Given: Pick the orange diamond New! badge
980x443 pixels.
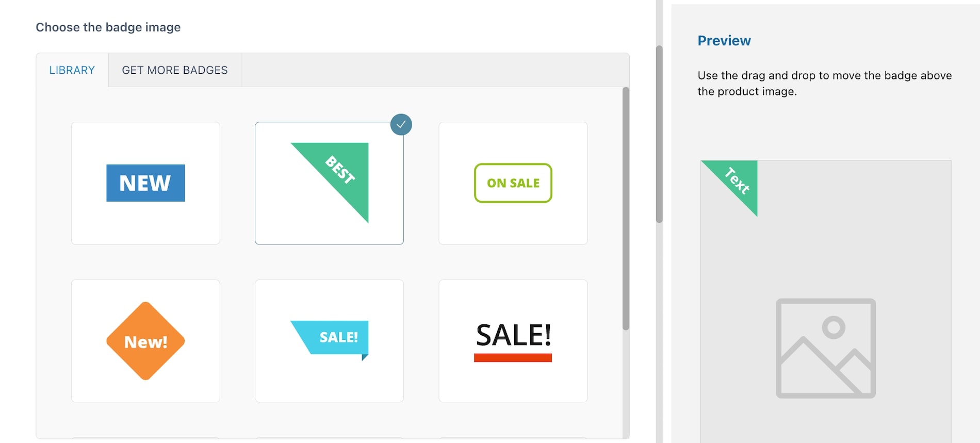Looking at the screenshot, I should [145, 341].
